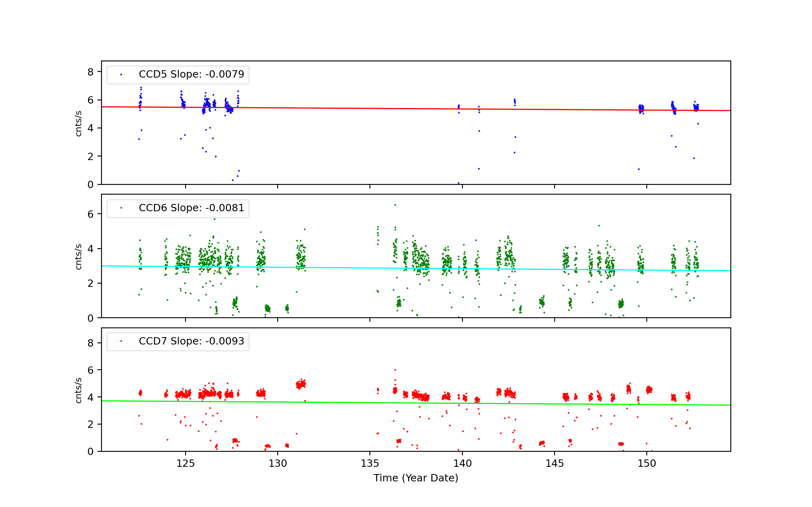Click the 145 x-axis tick label
812x507 pixels.
[x=555, y=464]
